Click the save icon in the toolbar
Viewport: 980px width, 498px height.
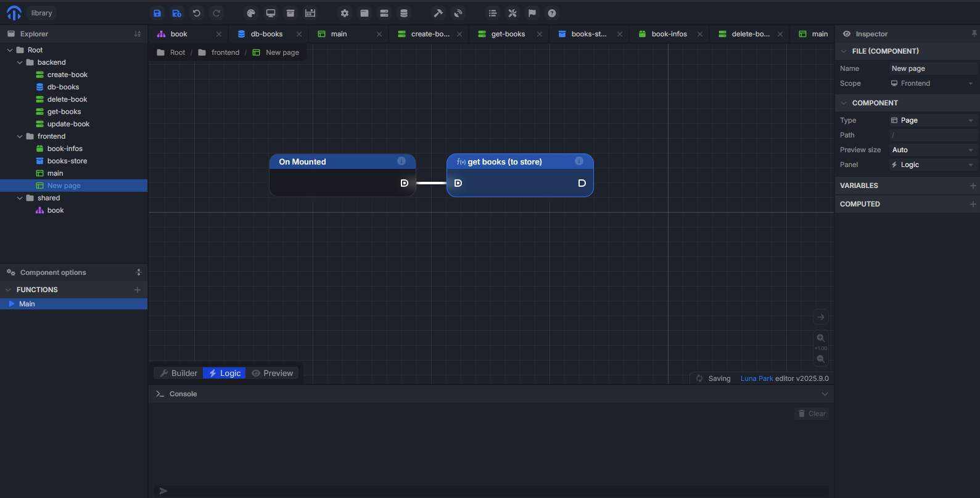[157, 13]
